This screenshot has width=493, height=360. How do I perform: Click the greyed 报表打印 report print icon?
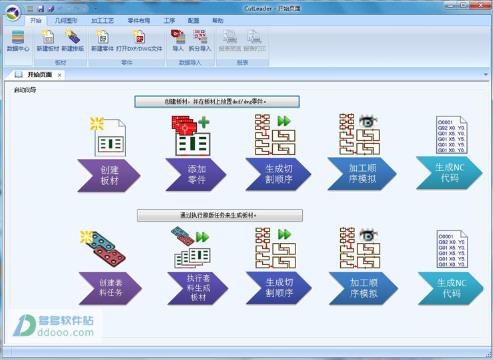pyautogui.click(x=255, y=41)
